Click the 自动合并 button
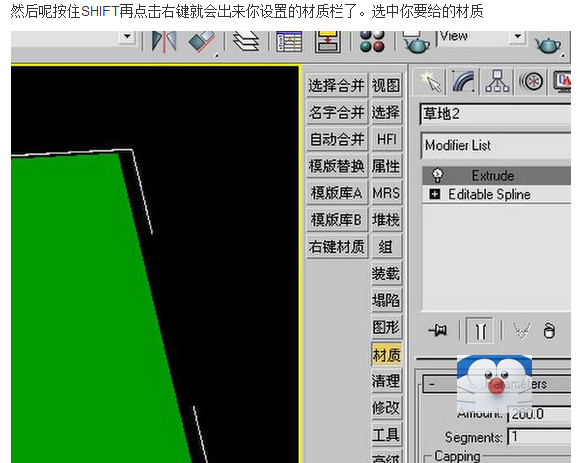Screen dimensions: 582x463 coord(337,139)
